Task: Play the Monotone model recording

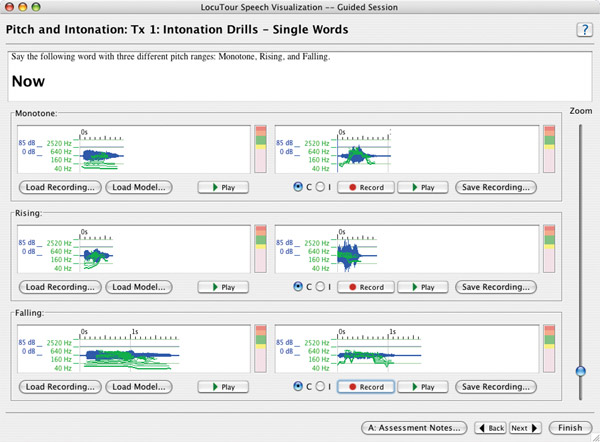Action: coord(223,187)
